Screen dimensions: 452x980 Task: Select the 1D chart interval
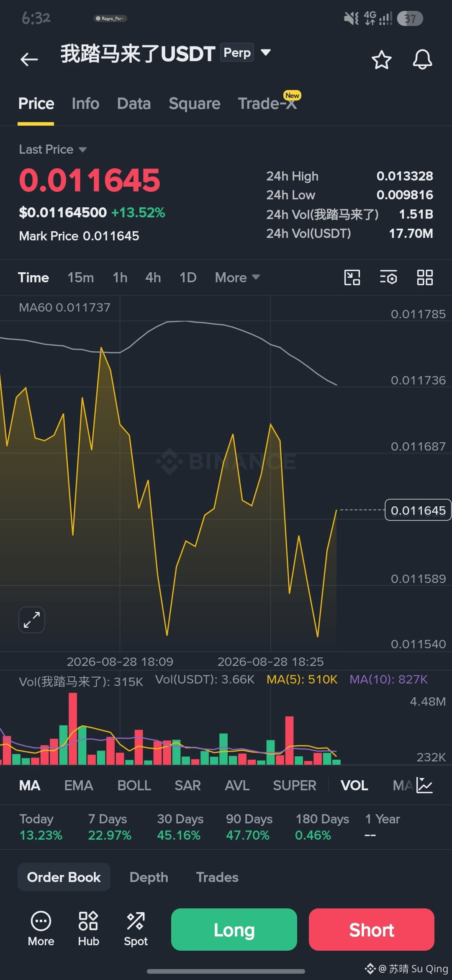188,277
